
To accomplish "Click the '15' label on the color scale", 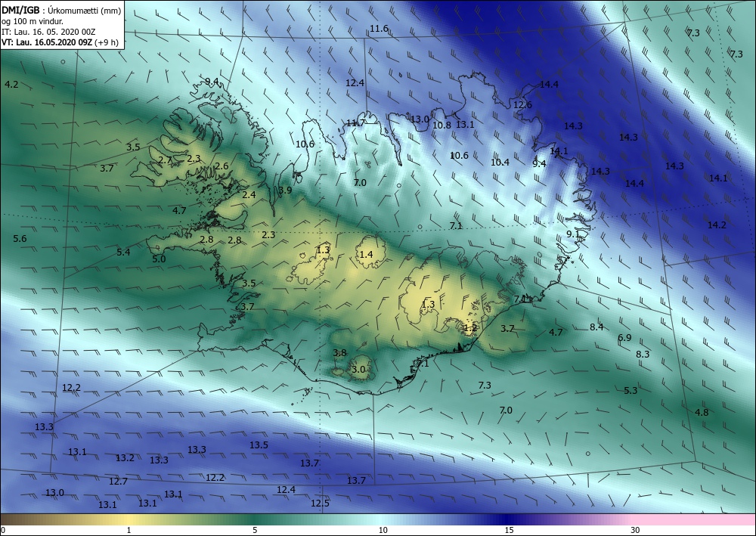I will click(x=509, y=530).
